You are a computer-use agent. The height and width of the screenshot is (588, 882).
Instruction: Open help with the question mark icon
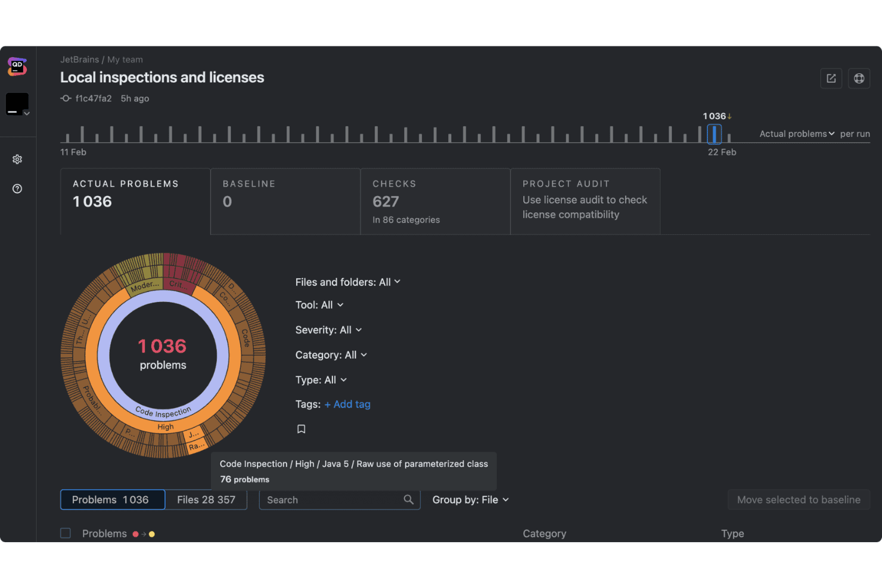tap(17, 189)
